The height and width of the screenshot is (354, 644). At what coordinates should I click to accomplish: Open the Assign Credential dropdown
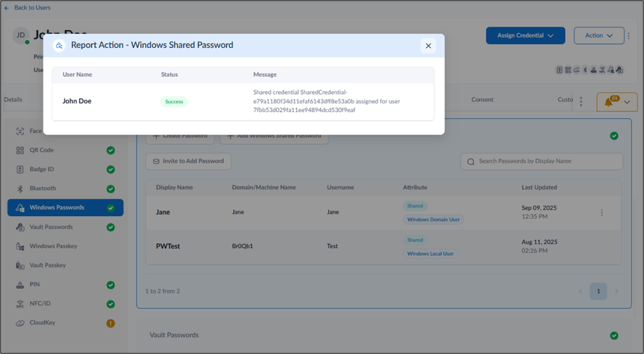tap(525, 36)
